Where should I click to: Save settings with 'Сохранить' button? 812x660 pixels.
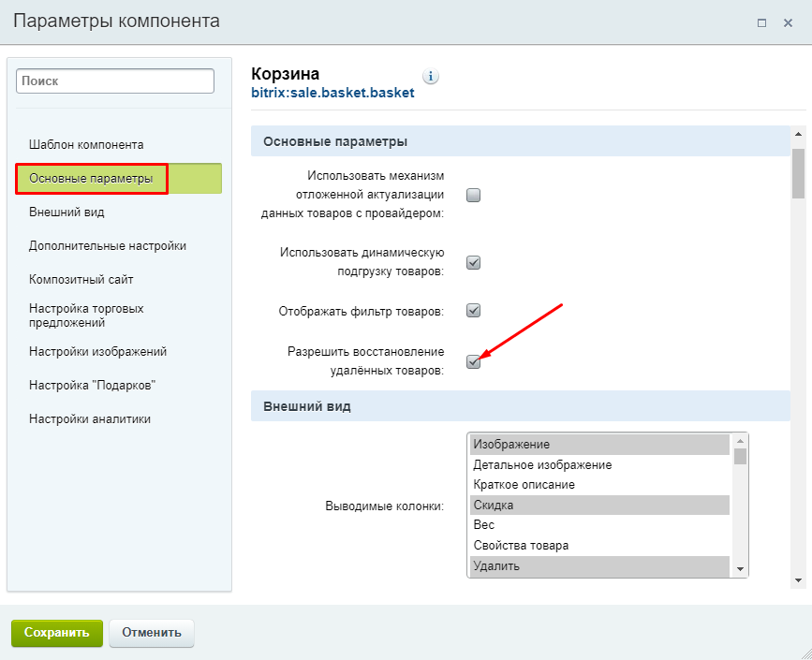tap(57, 633)
